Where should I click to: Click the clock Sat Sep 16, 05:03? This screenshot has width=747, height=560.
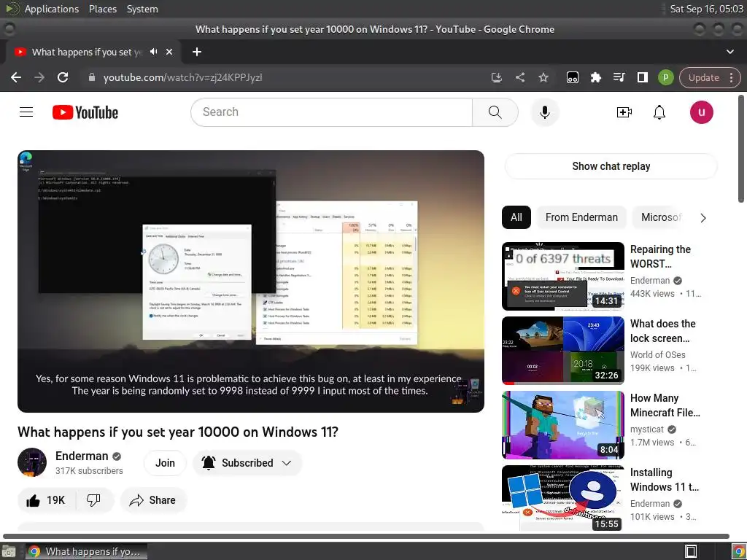tap(706, 9)
